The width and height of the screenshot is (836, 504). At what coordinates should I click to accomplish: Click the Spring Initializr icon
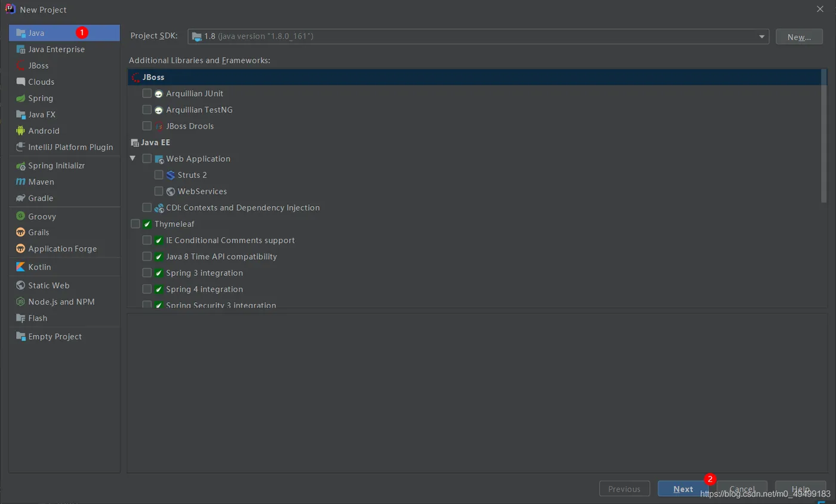tap(21, 165)
